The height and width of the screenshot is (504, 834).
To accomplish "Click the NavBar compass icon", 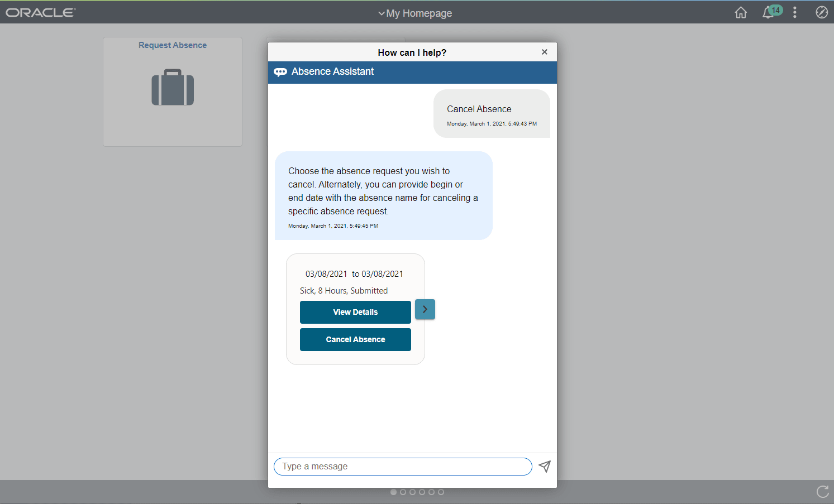I will point(822,12).
